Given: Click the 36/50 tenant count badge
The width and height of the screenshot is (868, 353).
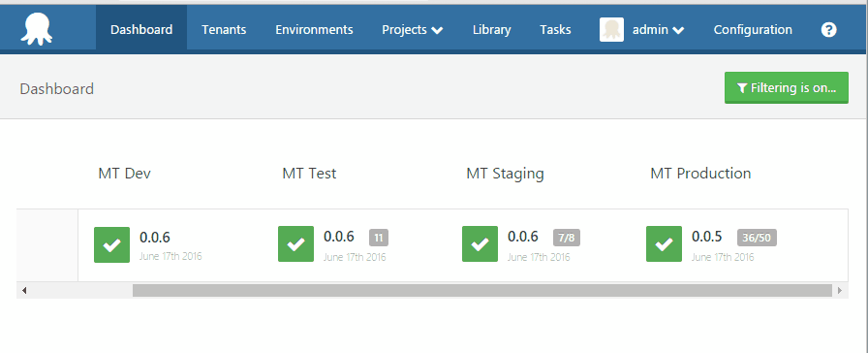Looking at the screenshot, I should tap(757, 238).
